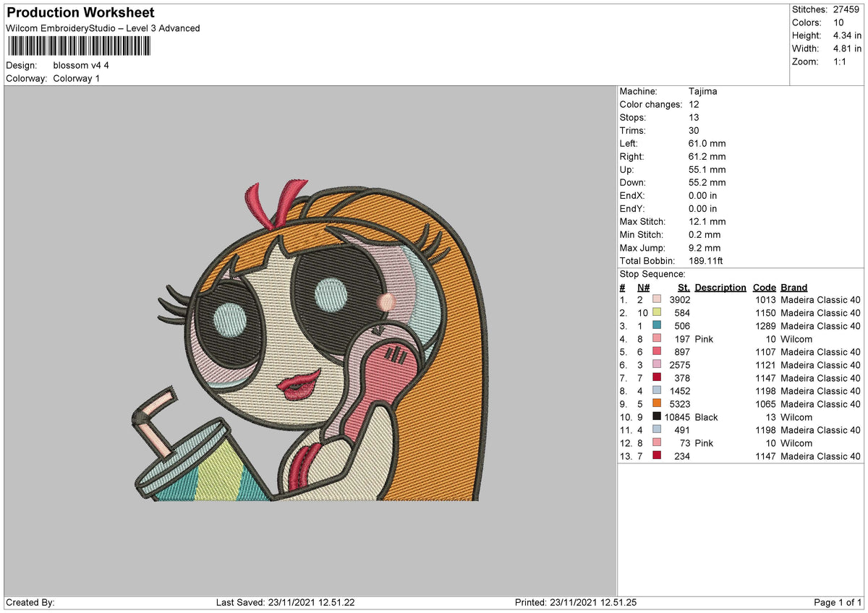Select the light blue 1452 swatch
This screenshot has width=868, height=613.
657,391
